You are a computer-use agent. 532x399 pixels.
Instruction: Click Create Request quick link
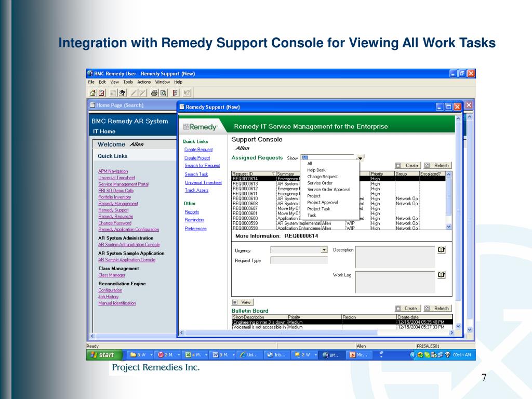(x=198, y=150)
